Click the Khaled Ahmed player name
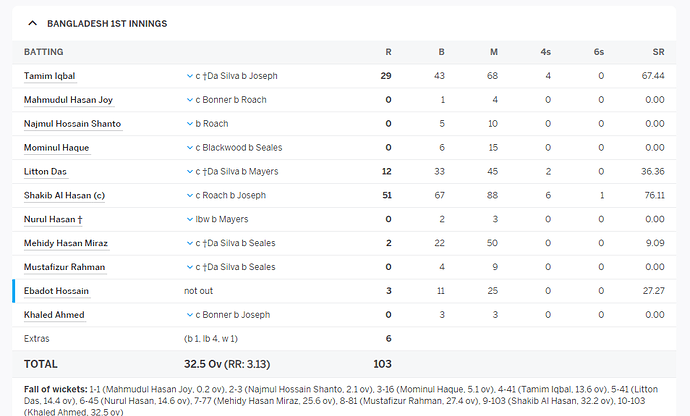Screen dimensions: 690x416 (54, 315)
